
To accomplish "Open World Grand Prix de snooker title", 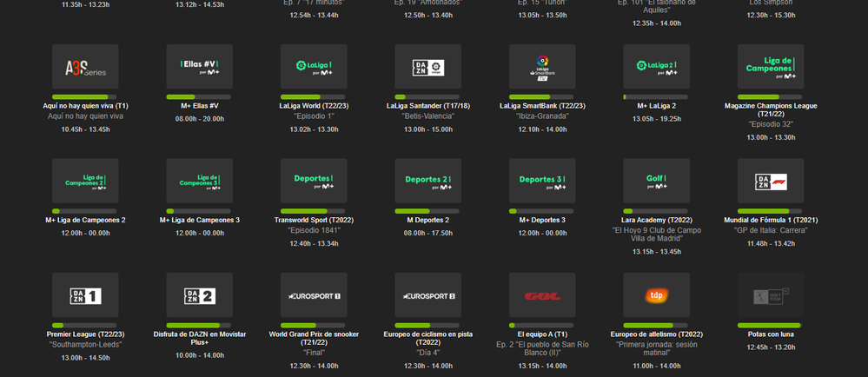I will [x=314, y=338].
